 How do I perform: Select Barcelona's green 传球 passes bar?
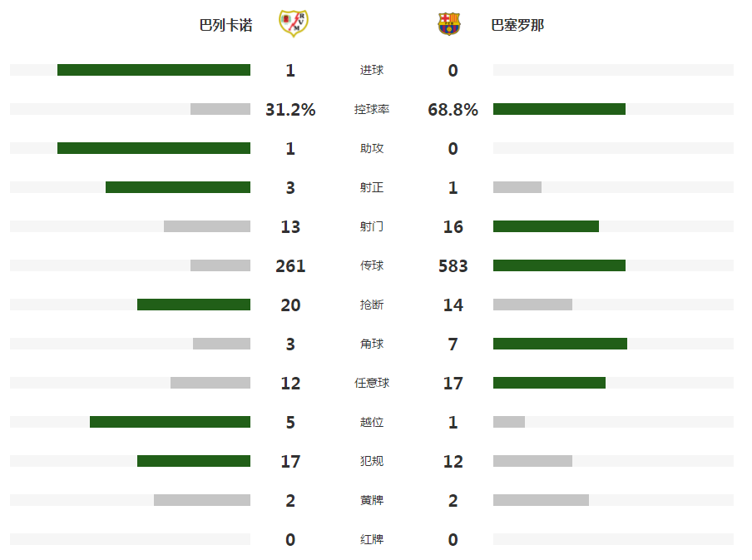pyautogui.click(x=559, y=265)
